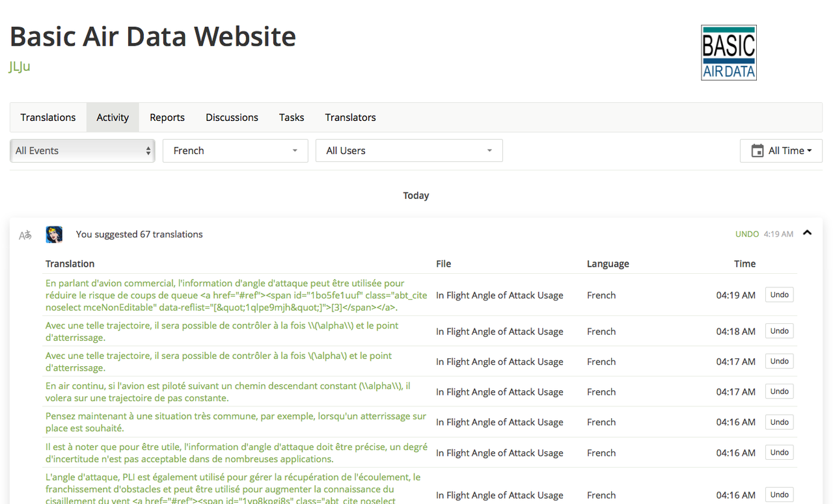Click the French language cell in 04:18 AM row

coord(601,332)
